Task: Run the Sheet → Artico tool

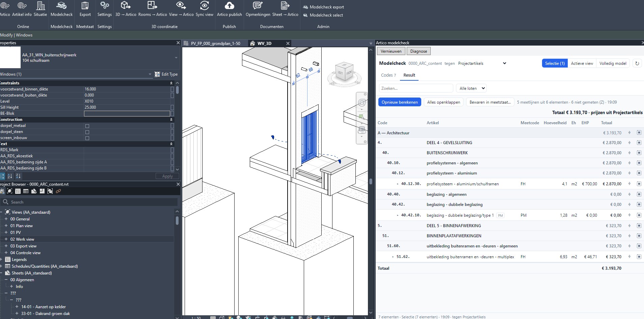Action: tap(285, 9)
